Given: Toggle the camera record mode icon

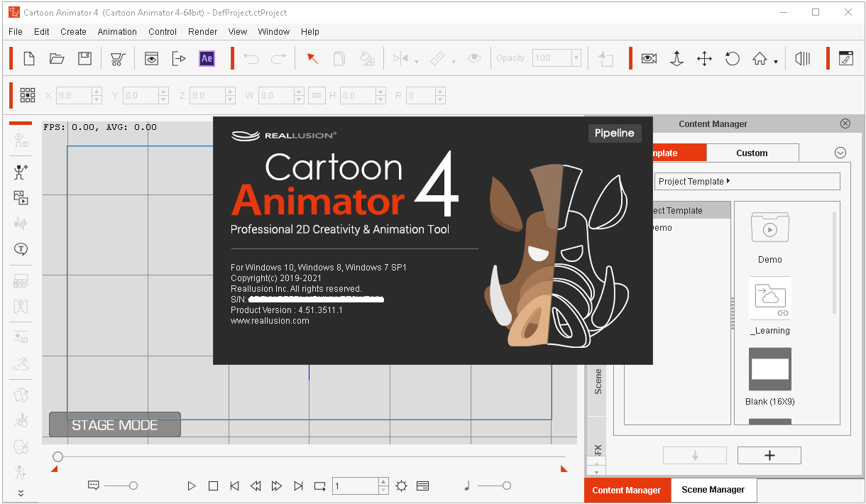Looking at the screenshot, I should click(x=649, y=59).
